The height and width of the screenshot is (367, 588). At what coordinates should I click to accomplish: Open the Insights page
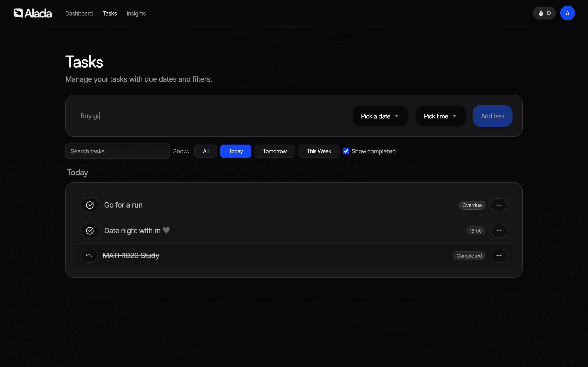tap(136, 13)
